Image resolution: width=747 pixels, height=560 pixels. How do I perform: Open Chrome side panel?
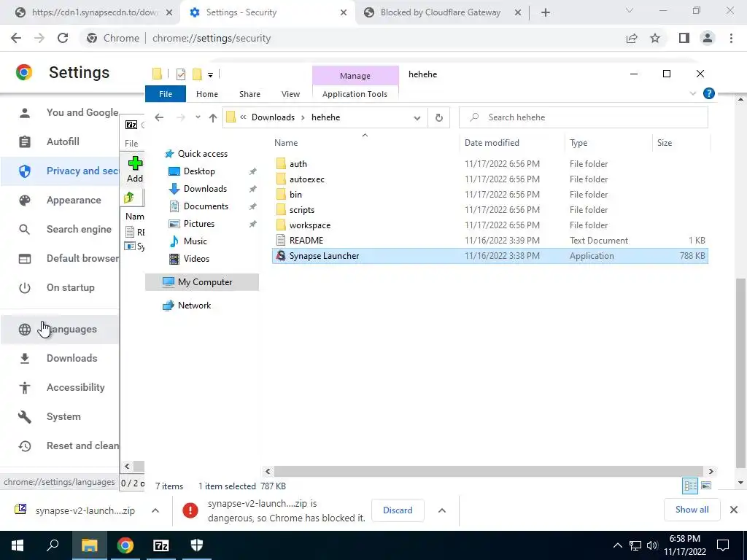pos(684,38)
